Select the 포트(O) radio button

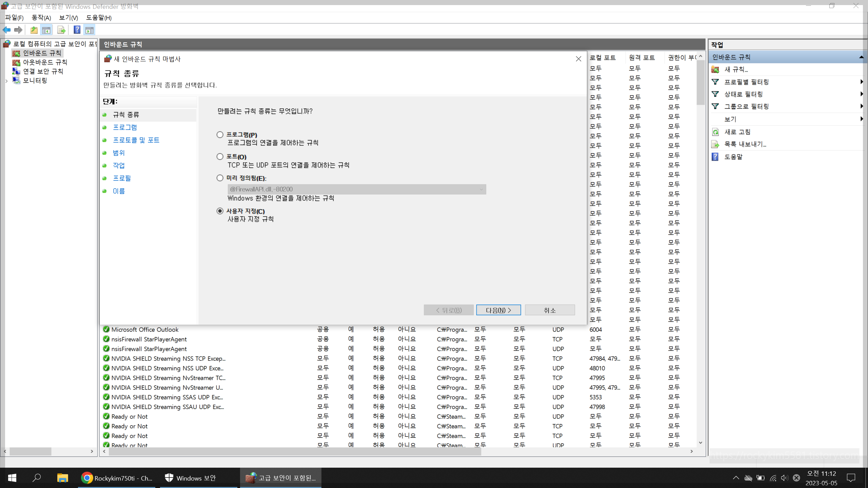(220, 157)
